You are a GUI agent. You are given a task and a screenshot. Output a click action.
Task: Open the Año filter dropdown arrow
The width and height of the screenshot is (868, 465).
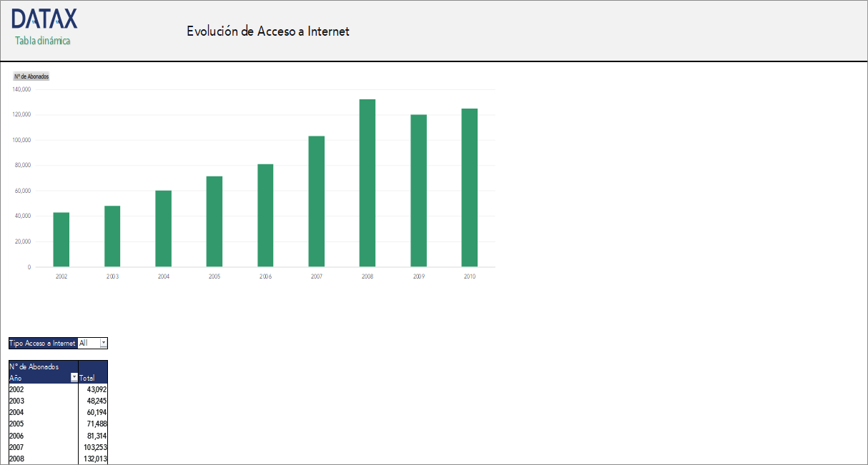point(74,378)
